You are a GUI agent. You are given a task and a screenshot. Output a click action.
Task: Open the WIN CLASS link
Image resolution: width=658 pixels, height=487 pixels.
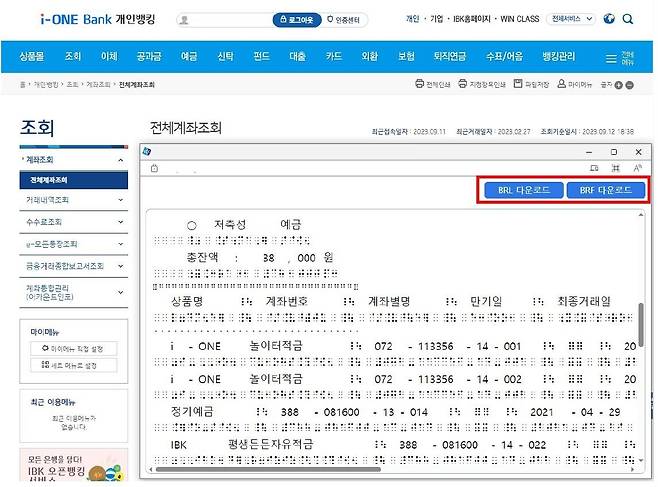coord(520,19)
